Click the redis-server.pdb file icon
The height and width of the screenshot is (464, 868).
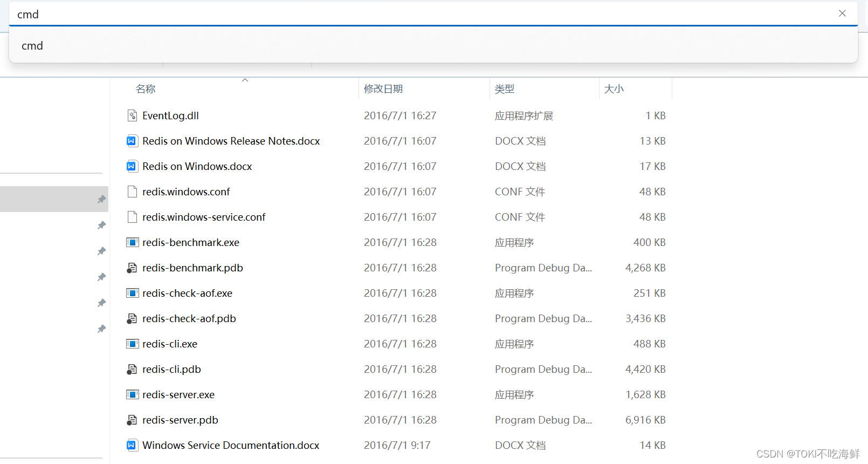click(x=132, y=420)
